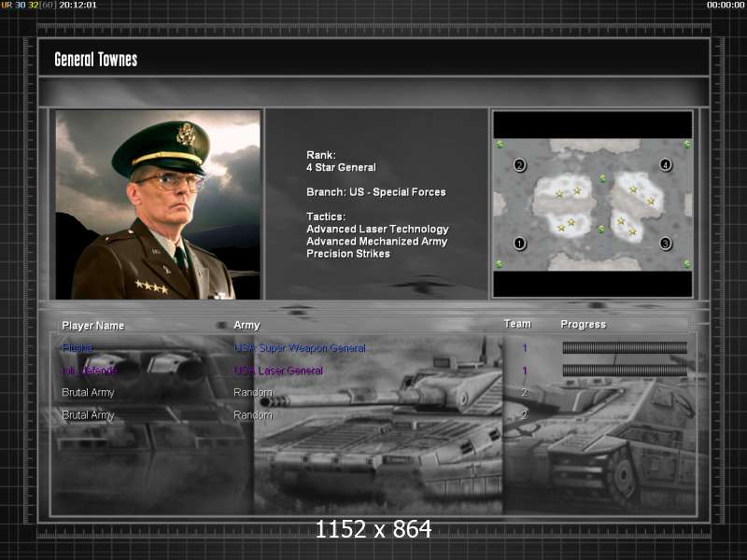Click the 20:12:01 clock readout
747x560 pixels.
pyautogui.click(x=78, y=5)
